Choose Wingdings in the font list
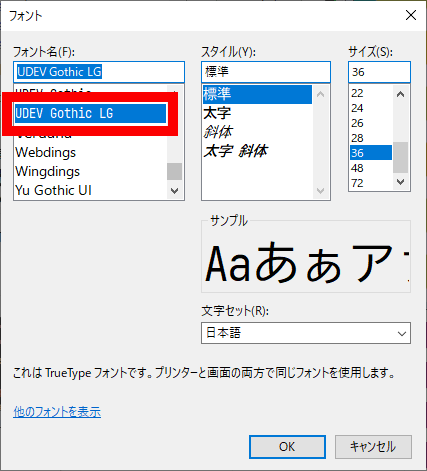Viewport: 427px width, 471px height. pyautogui.click(x=48, y=171)
